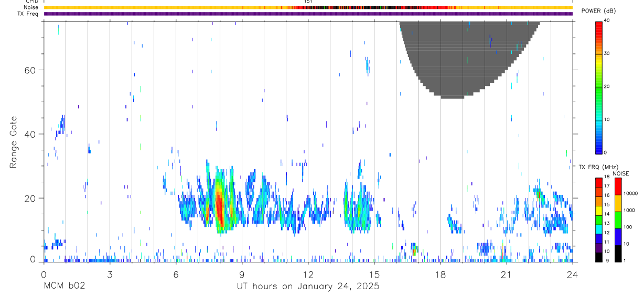Viewport: 644px width, 297px height.
Task: Click the 24 tick on UT hours axis
Action: (x=573, y=274)
